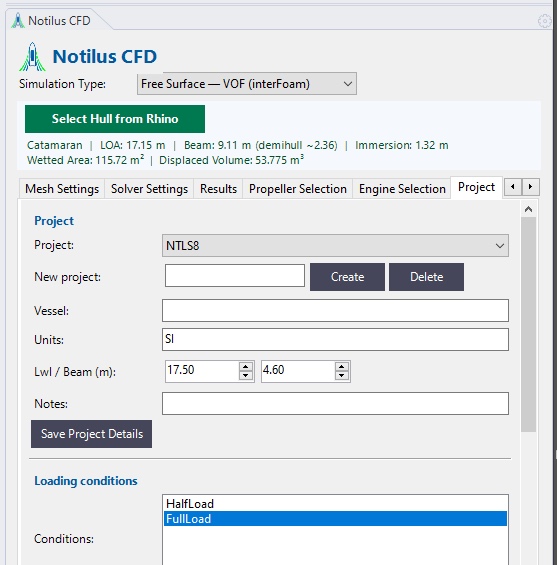Increase the Lwl value with up arrow
Viewport: 557px width, 565px height.
pyautogui.click(x=246, y=366)
